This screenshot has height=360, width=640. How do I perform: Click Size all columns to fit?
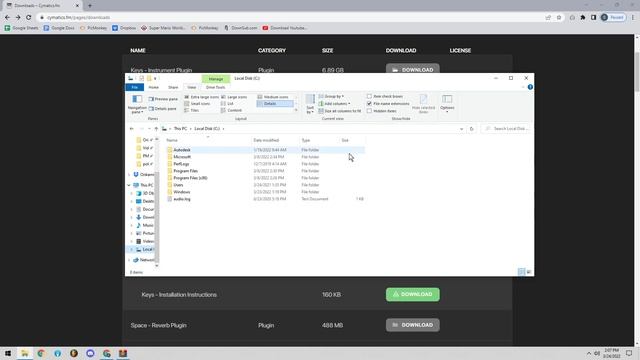340,111
